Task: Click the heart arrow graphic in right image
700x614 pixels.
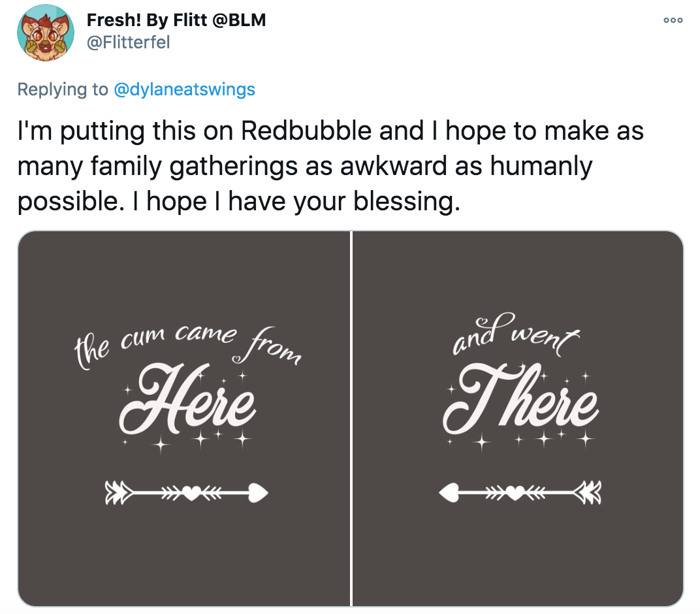Action: click(x=520, y=492)
